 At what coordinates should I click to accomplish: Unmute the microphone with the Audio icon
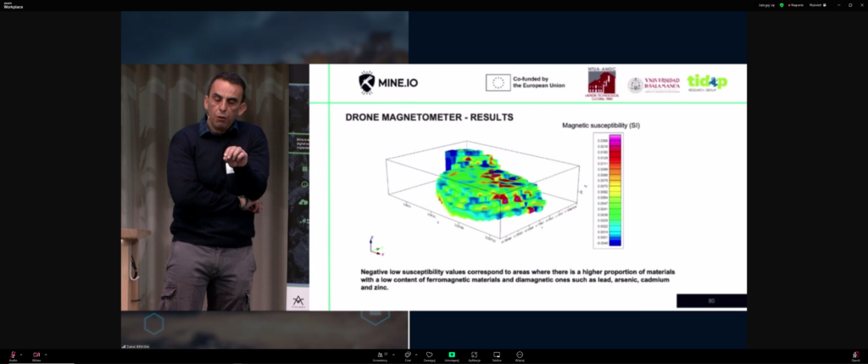[x=13, y=354]
